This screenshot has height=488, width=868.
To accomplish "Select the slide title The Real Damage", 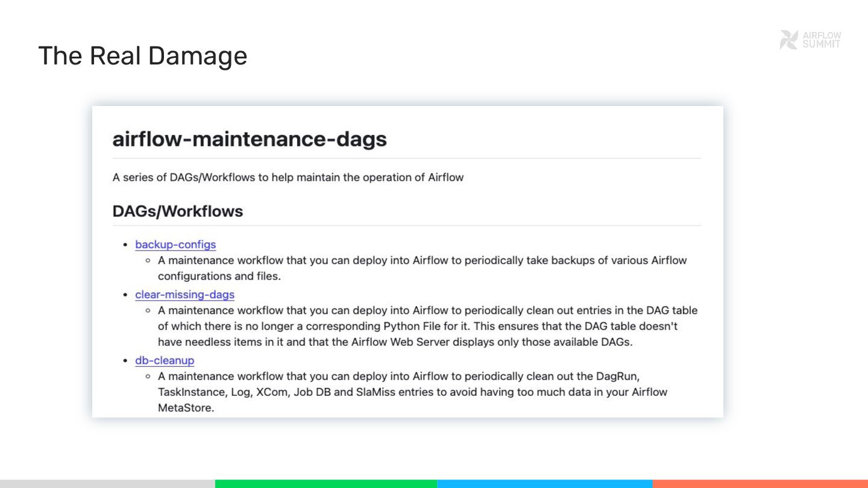I will (143, 56).
